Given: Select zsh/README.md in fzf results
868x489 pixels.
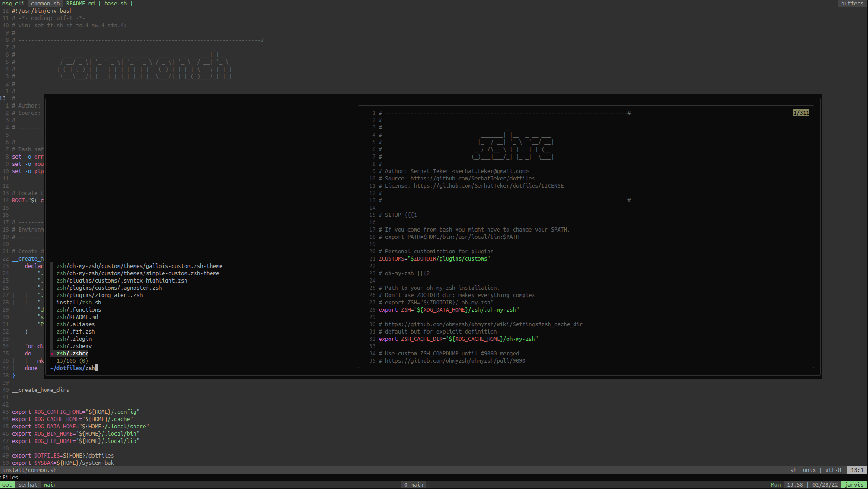Looking at the screenshot, I should (x=77, y=317).
